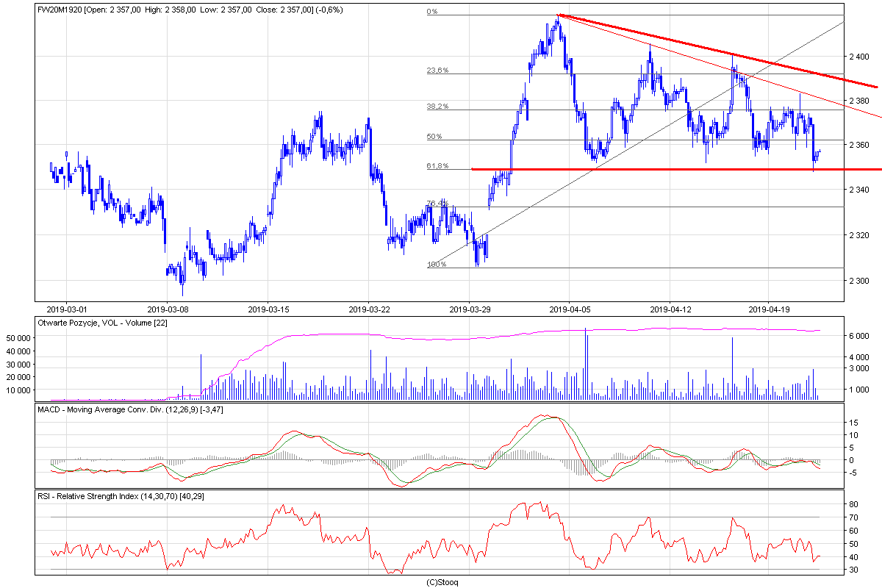The height and width of the screenshot is (588, 882).
Task: Click price axis value 2 340
Action: tap(860, 190)
